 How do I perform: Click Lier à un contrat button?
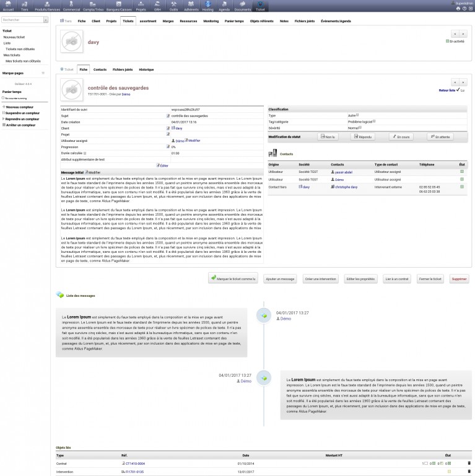click(397, 279)
